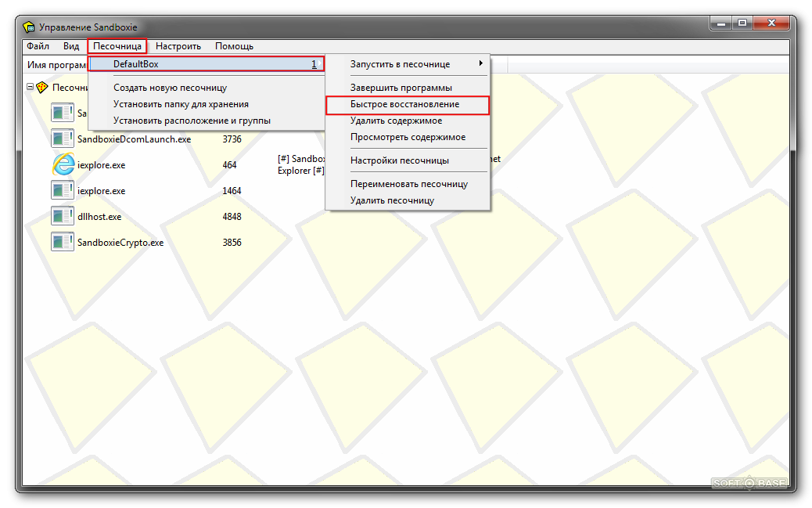Click the Имя программы column header
This screenshot has width=812, height=508.
point(56,65)
